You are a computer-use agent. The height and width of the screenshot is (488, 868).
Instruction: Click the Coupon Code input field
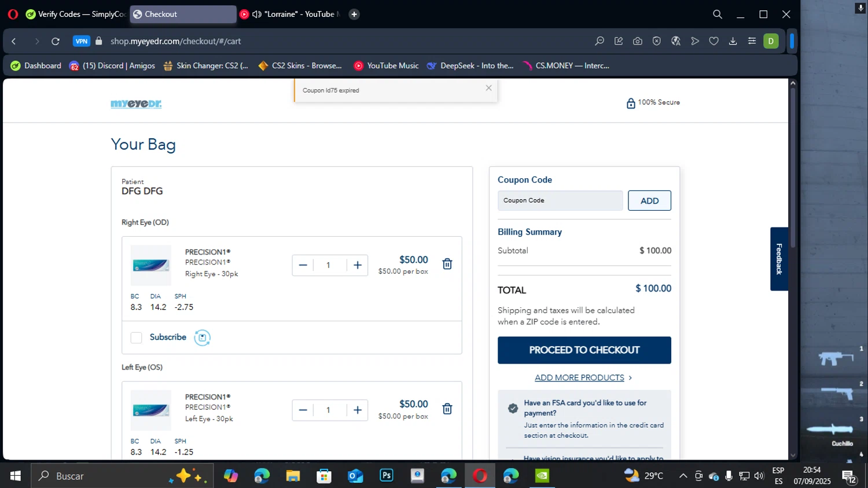click(560, 200)
